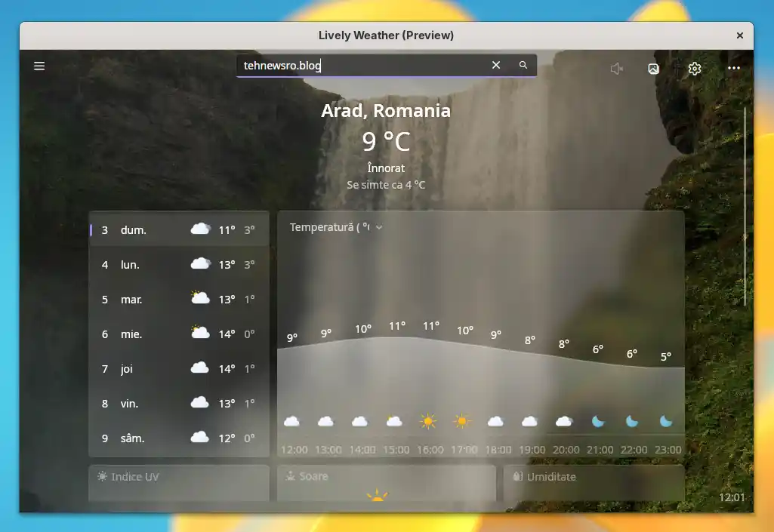Open the settings gear
Viewport: 774px width, 532px height.
pos(695,69)
